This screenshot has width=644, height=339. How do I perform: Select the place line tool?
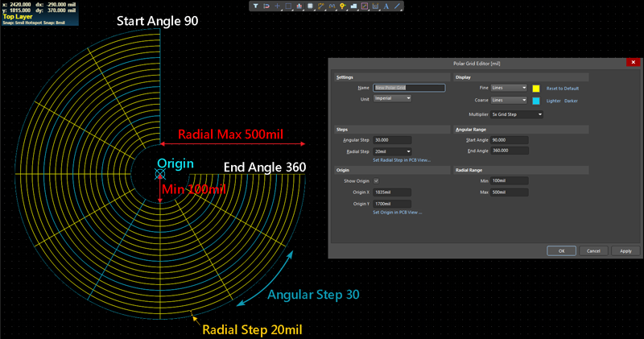pos(398,6)
